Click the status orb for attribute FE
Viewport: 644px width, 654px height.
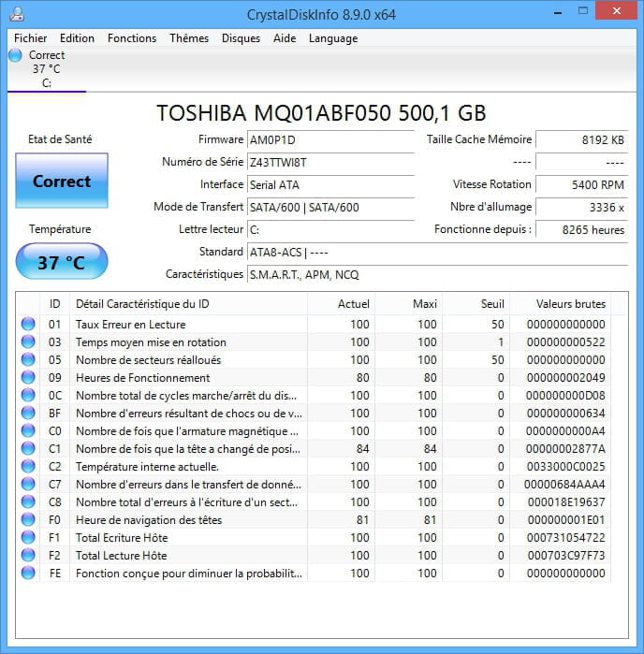28,573
